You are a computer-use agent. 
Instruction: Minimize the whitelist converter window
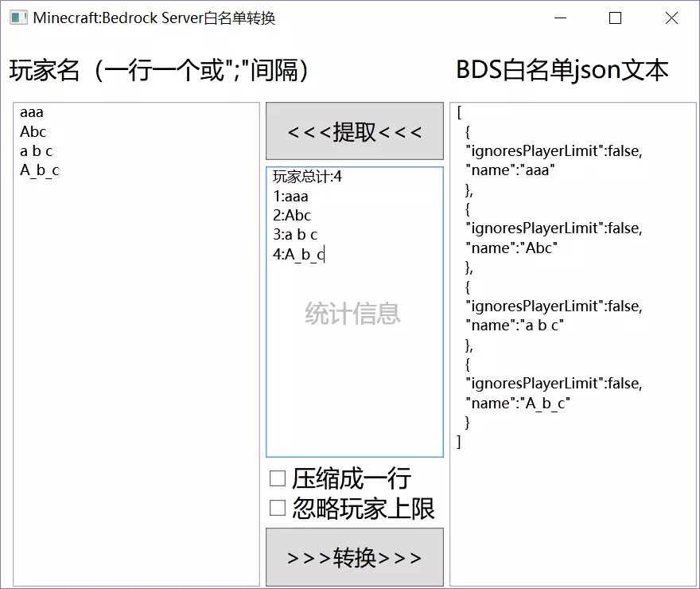tap(560, 18)
